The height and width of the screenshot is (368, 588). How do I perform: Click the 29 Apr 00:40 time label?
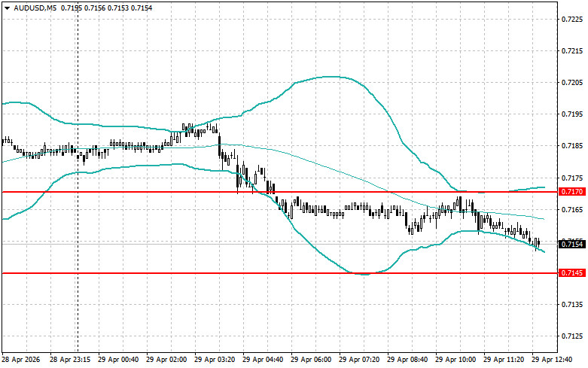[118, 360]
